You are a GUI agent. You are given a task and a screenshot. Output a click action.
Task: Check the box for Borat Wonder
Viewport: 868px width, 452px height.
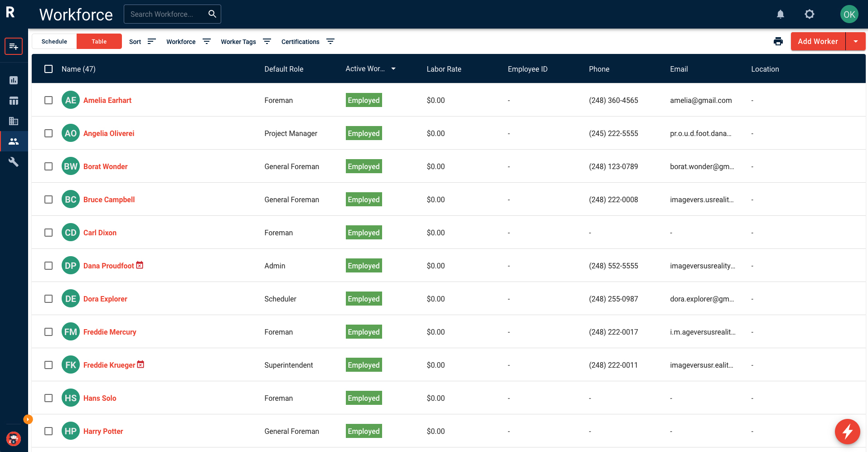pos(48,166)
